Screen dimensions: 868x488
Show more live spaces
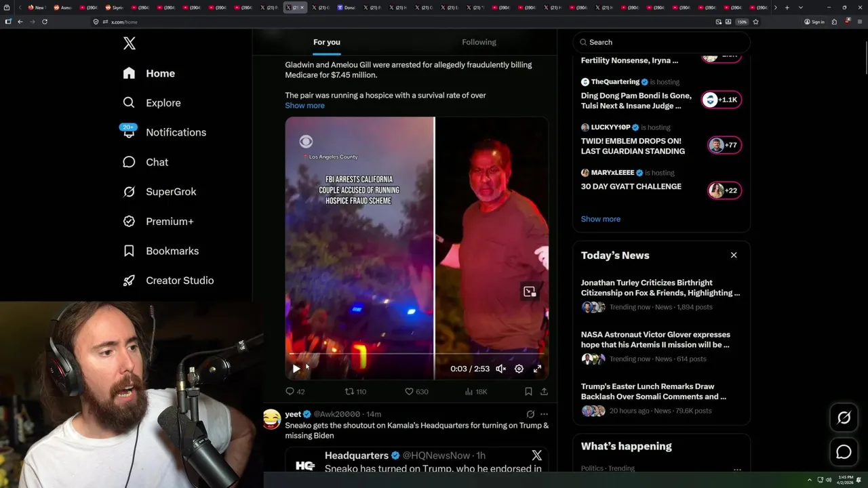[x=601, y=219]
